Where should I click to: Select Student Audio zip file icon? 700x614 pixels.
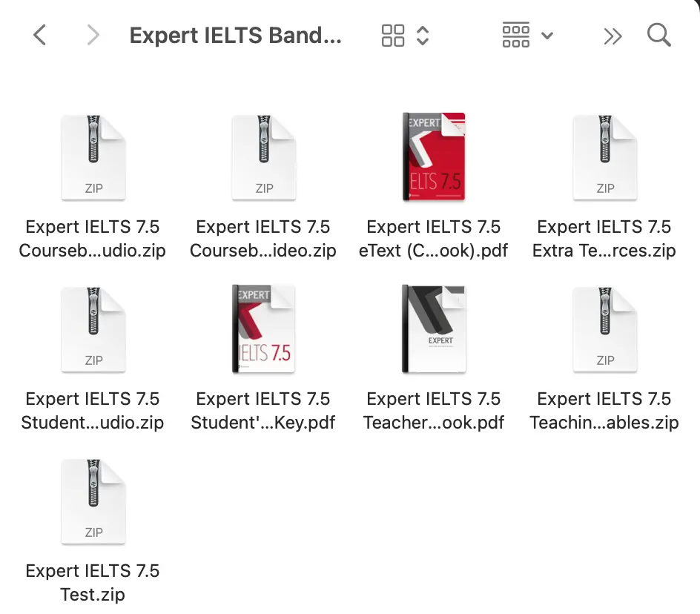pyautogui.click(x=93, y=329)
